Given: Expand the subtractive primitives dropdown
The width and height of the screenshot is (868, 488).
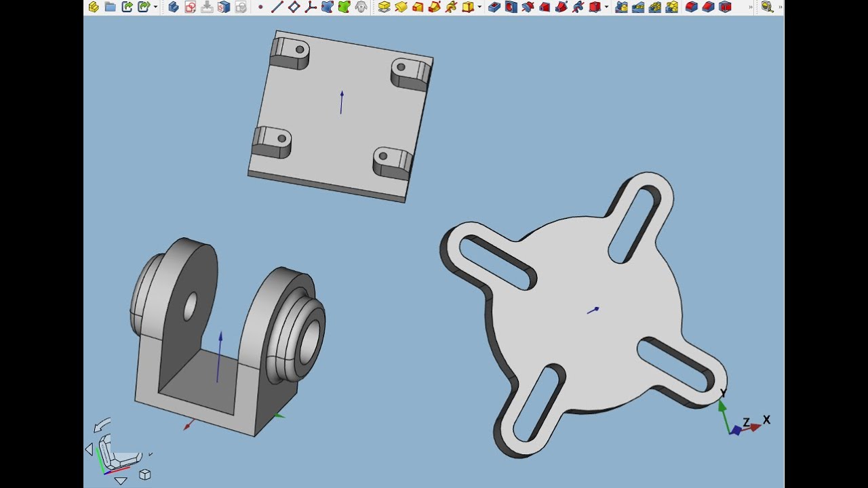Looking at the screenshot, I should [606, 7].
